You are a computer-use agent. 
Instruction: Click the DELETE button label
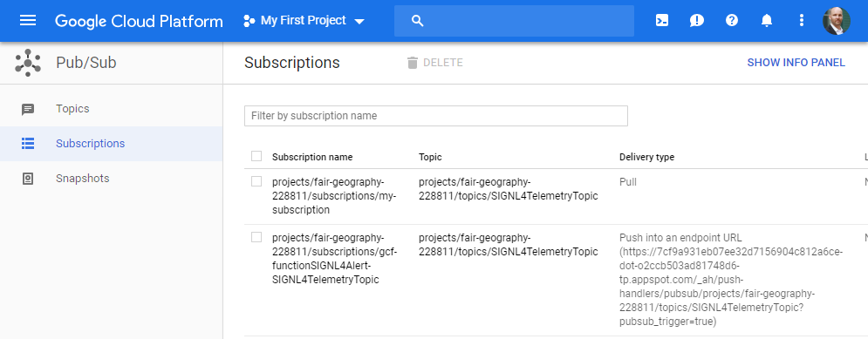[x=443, y=63]
